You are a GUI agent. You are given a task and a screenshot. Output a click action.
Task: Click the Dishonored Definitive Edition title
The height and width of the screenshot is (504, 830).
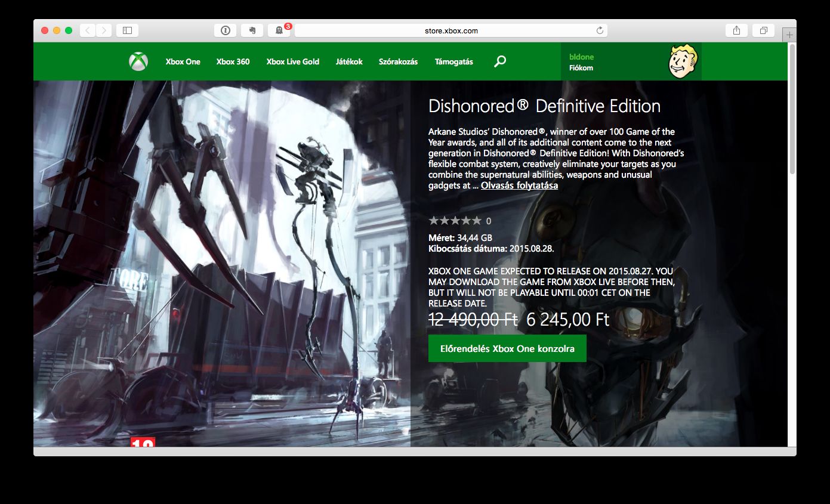(544, 106)
